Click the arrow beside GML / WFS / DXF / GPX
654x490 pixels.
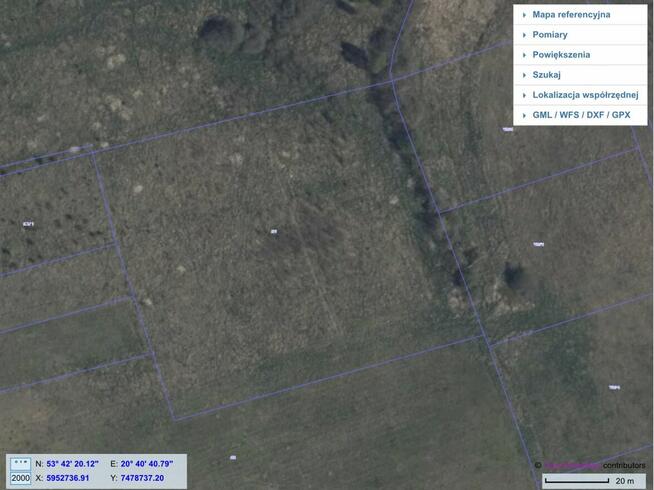[x=524, y=115]
